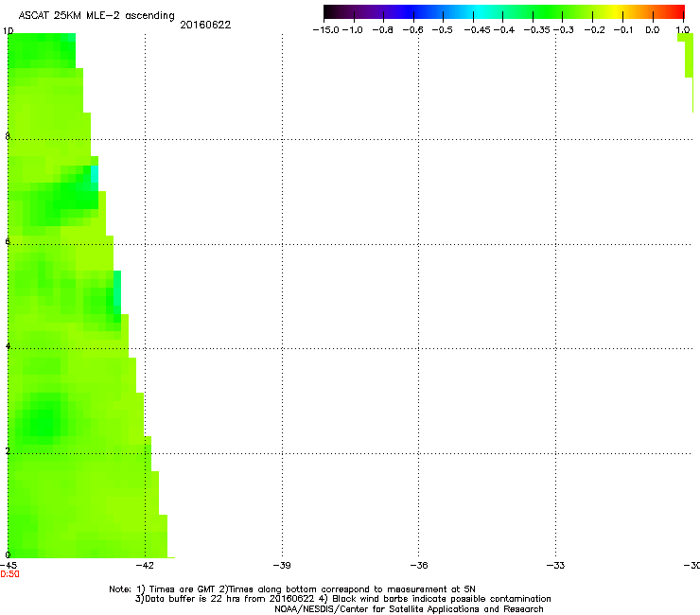Screen dimensions: 700x615
Task: Click the colorbar label "-0.4"
Action: point(504,30)
